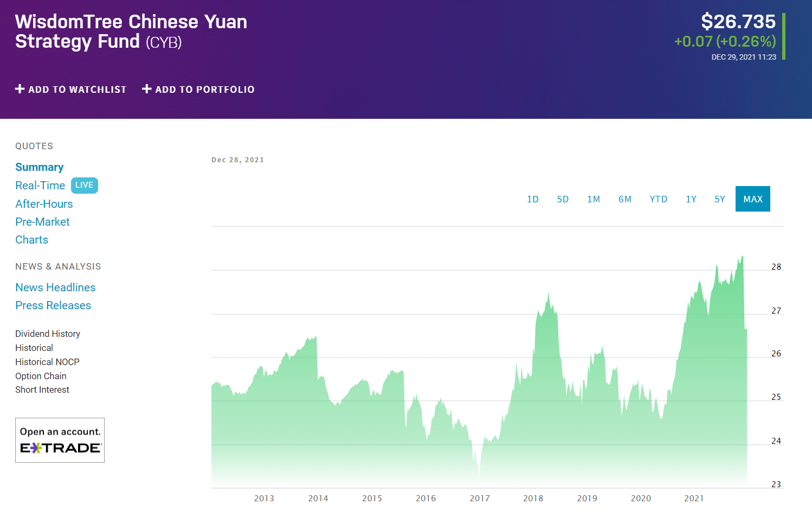This screenshot has width=812, height=530.
Task: Click the QUOTES section heading
Action: pyautogui.click(x=34, y=146)
